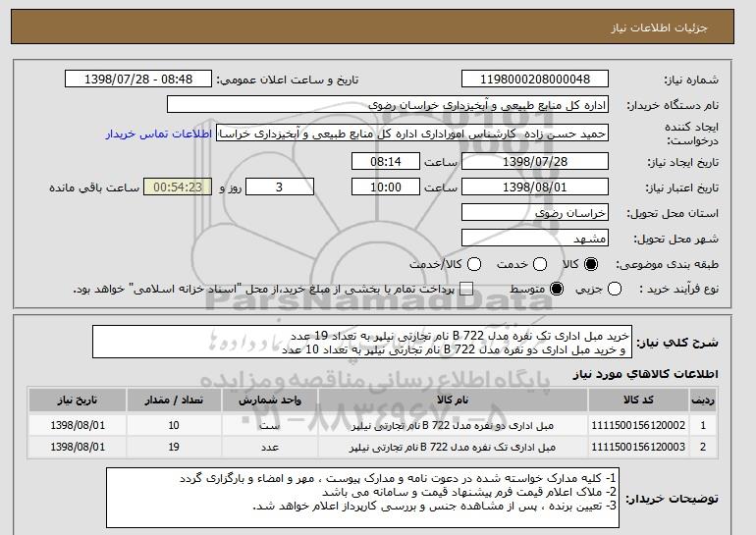Click the ردیف column header
The image size is (756, 535).
click(x=703, y=401)
